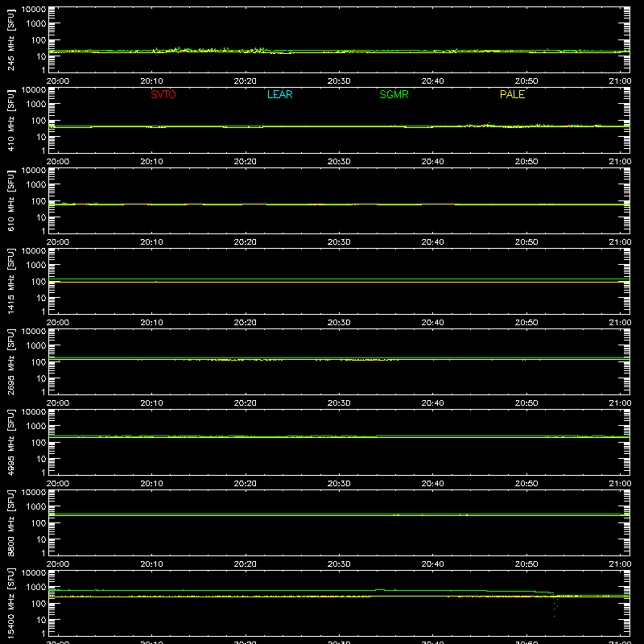The width and height of the screenshot is (644, 644).
Task: Click the 100 tick label on 1415 MHz plot
Action: click(x=39, y=282)
